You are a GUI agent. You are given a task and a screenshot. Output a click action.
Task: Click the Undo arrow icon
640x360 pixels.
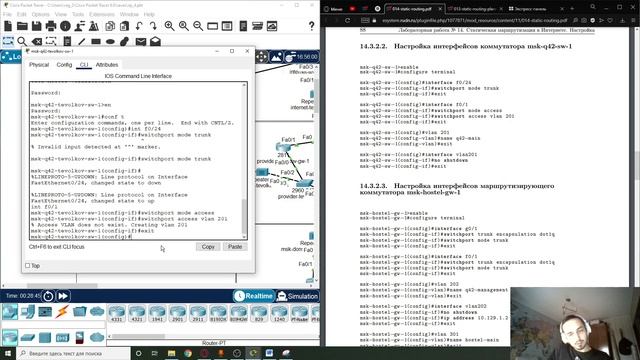[139, 26]
